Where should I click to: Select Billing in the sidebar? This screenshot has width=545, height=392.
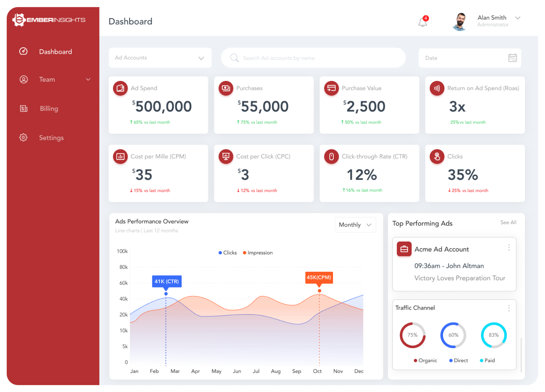point(49,108)
